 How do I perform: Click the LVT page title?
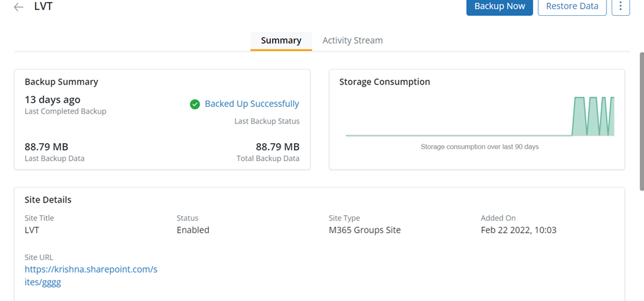click(x=43, y=7)
